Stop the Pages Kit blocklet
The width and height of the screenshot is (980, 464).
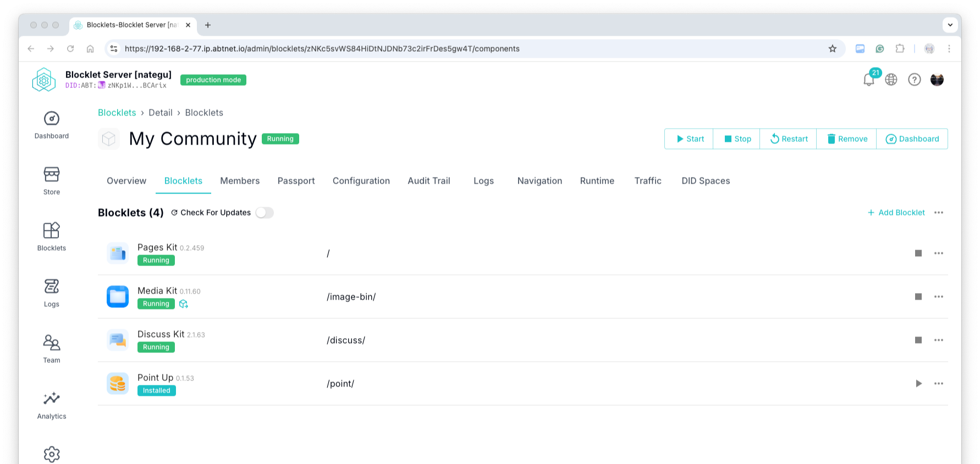[x=918, y=253]
